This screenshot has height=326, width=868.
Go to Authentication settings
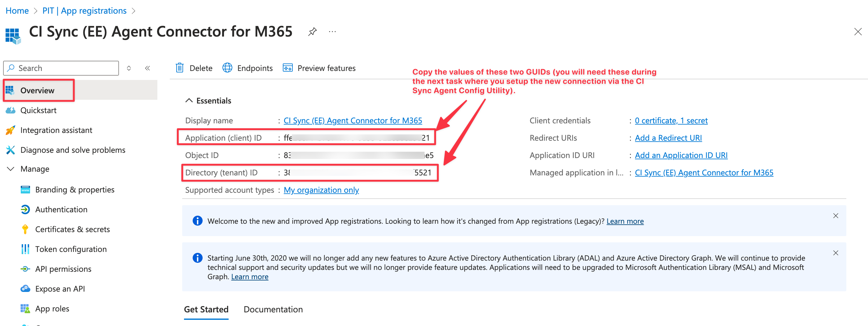[x=61, y=209]
